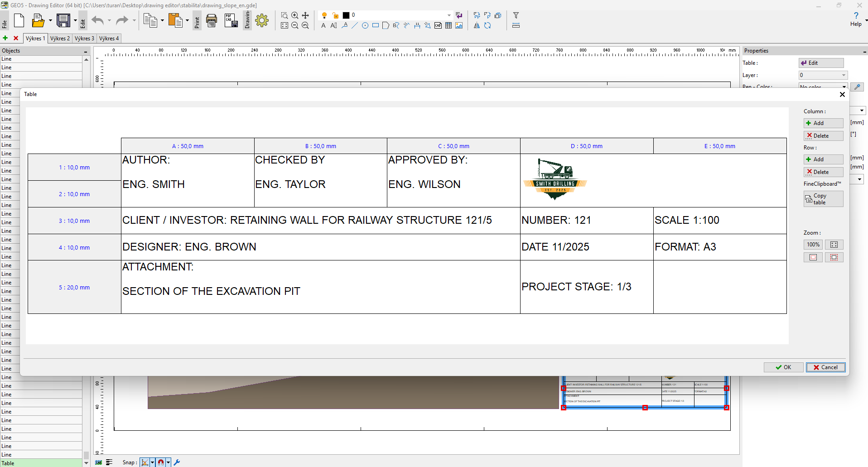The height and width of the screenshot is (467, 868).
Task: Switch to the Výkres 2 tab
Action: (x=60, y=39)
